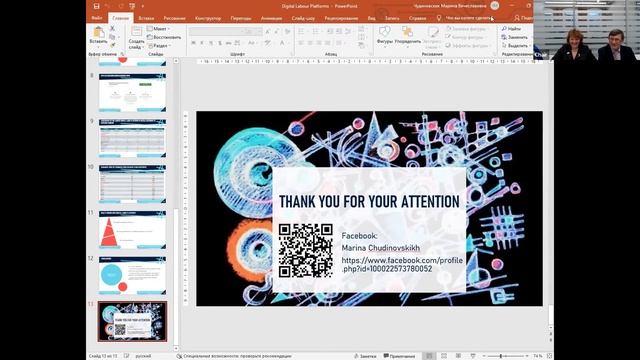This screenshot has height=360, width=640.
Task: Click the clear formatting icon
Action: pos(288,31)
